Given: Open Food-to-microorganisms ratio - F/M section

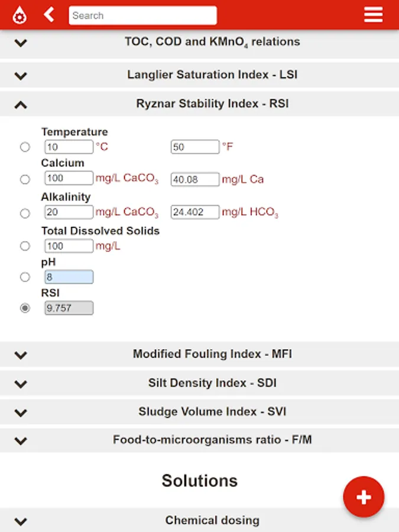Looking at the screenshot, I should [199, 440].
